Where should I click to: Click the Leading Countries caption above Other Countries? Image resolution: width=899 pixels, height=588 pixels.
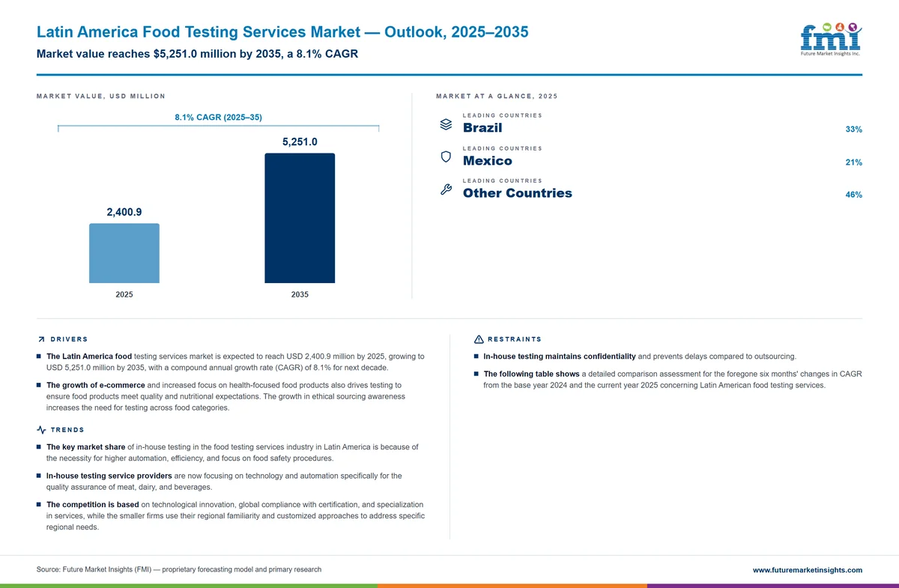point(503,181)
